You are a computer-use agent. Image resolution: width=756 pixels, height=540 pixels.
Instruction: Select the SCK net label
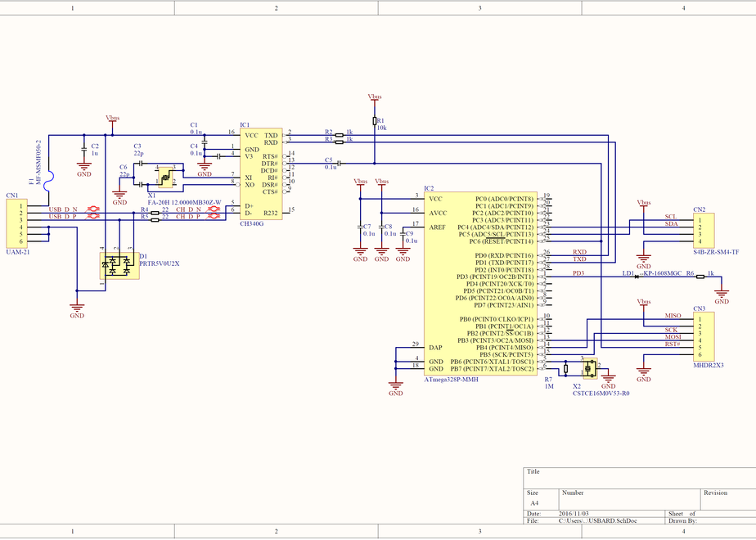pos(671,331)
